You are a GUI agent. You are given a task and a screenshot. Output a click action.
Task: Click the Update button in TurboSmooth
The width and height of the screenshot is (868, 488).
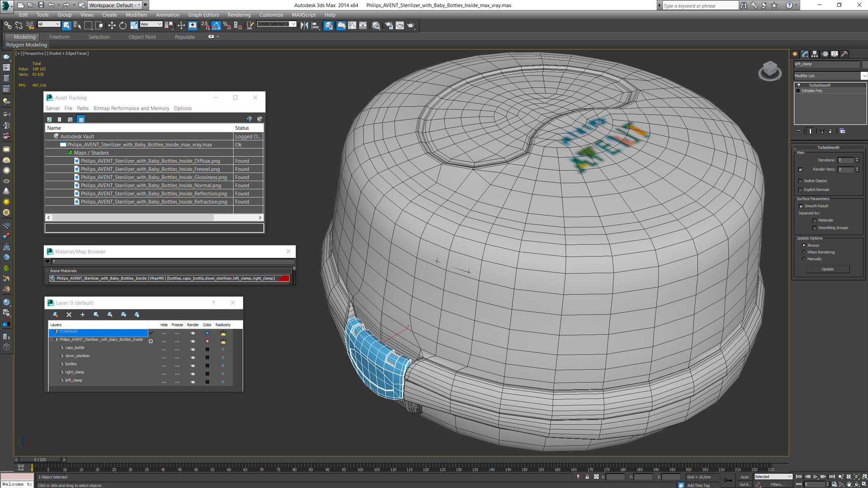827,269
